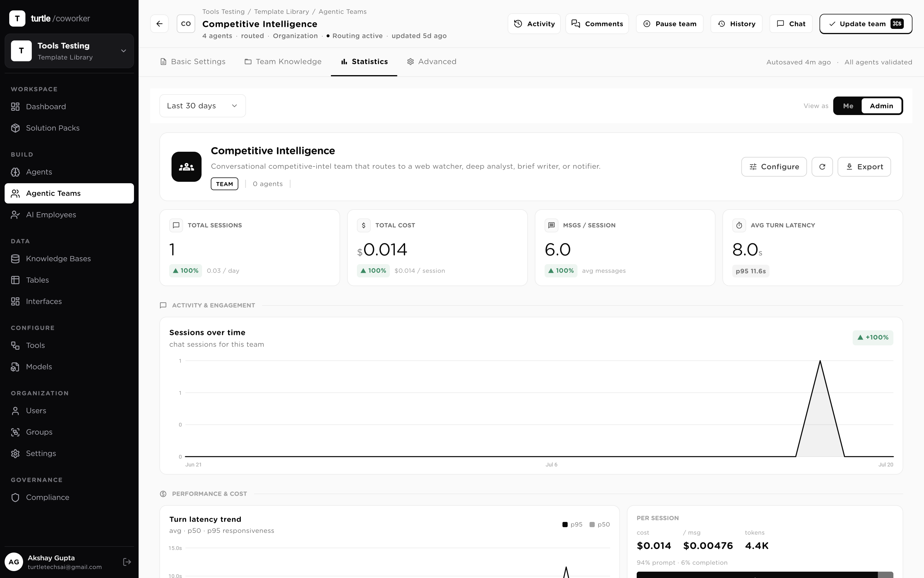This screenshot has height=578, width=924.
Task: Click the CO team avatar badge
Action: point(186,24)
